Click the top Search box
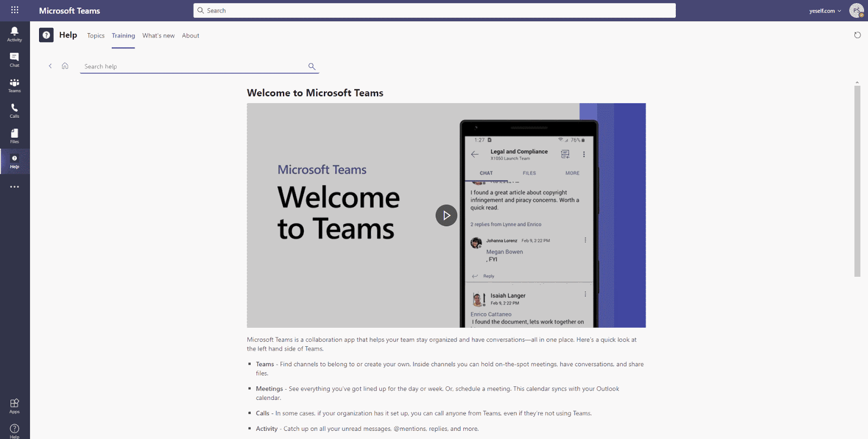 (435, 10)
